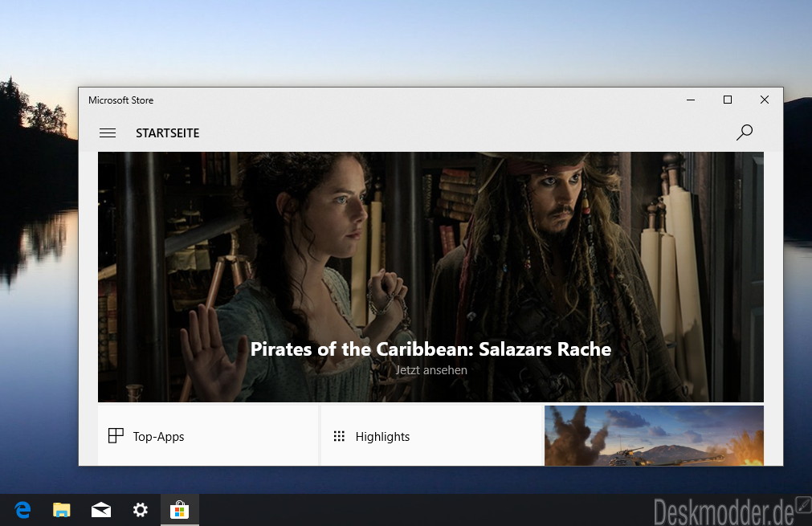
Task: Open Settings gear in the taskbar
Action: tap(141, 510)
